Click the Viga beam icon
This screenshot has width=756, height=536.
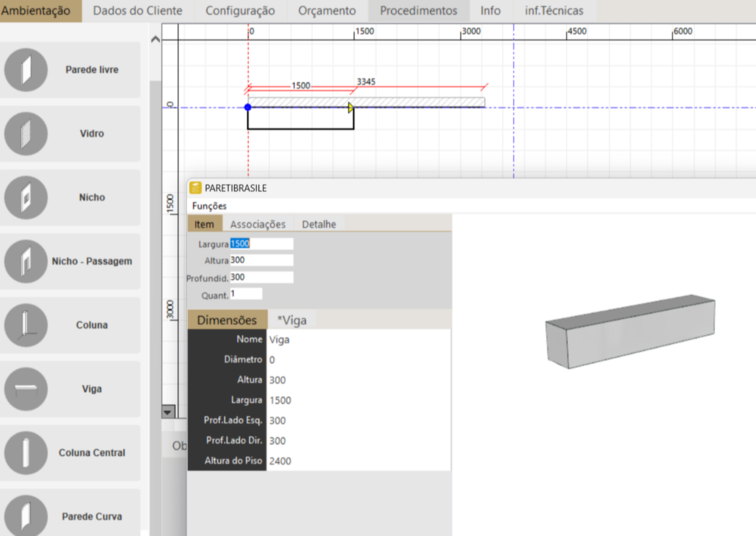click(x=26, y=389)
